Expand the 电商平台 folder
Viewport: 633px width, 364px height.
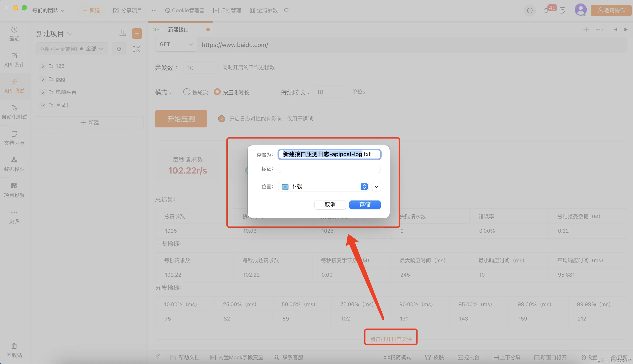pos(43,92)
